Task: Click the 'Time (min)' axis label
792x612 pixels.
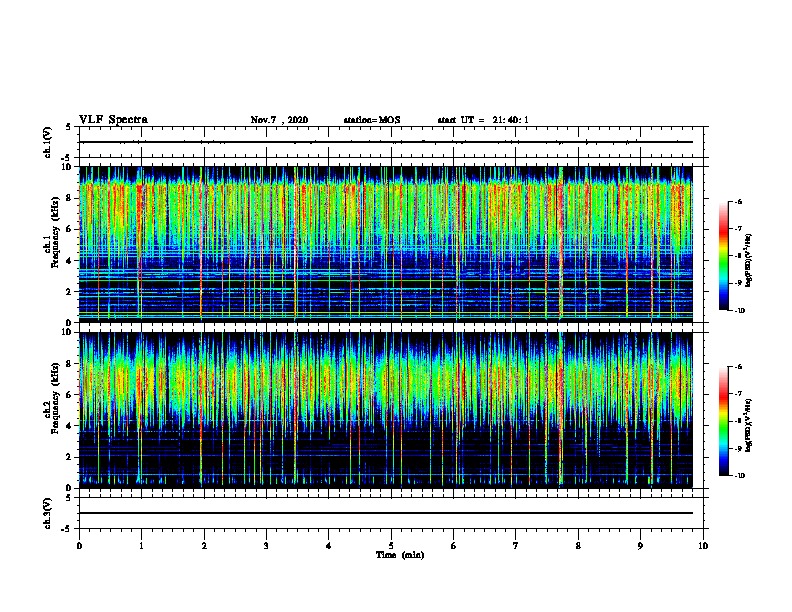Action: point(400,555)
